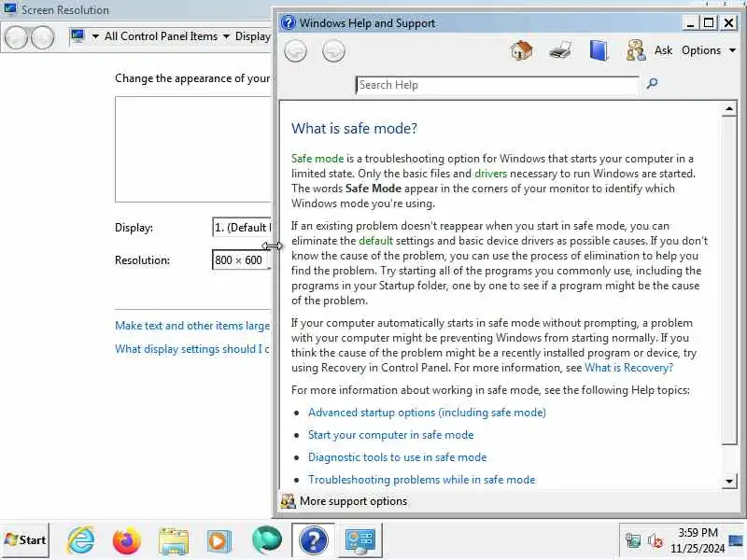Image resolution: width=747 pixels, height=560 pixels.
Task: Open Advanced startup options (including safe mode)
Action: pyautogui.click(x=427, y=413)
